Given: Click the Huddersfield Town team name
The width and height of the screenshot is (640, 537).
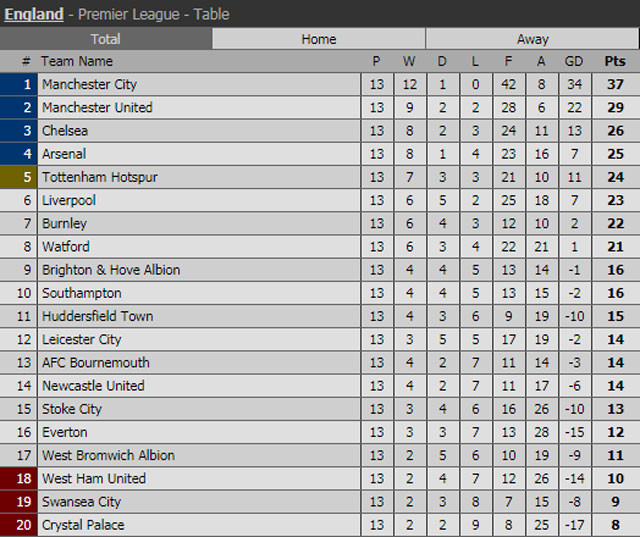Looking at the screenshot, I should tap(98, 317).
